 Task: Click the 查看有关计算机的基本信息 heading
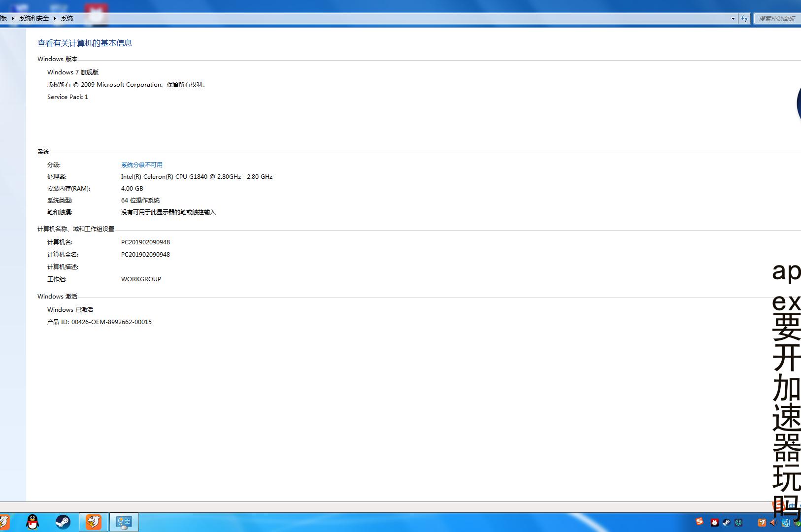click(85, 43)
